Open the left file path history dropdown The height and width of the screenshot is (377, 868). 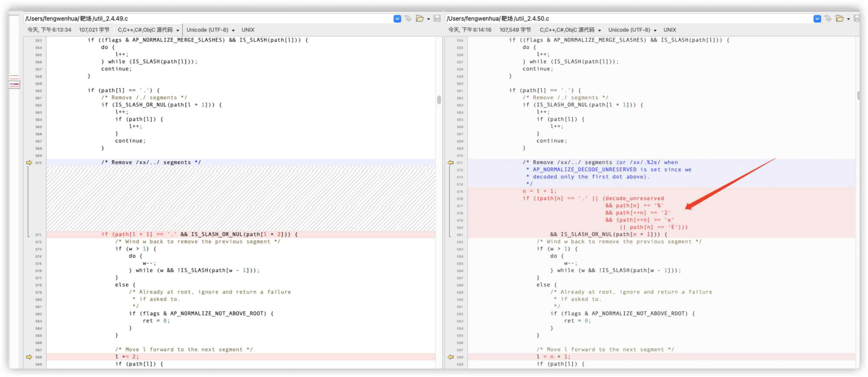pos(397,19)
